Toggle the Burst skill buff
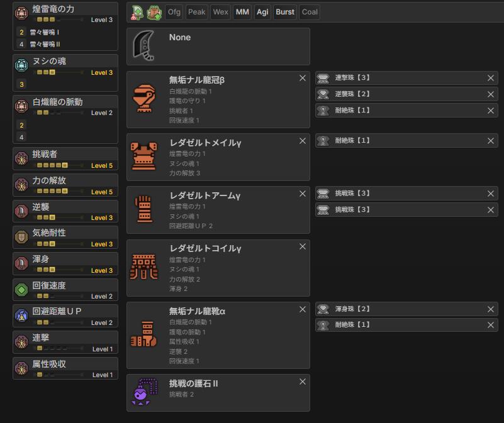The width and height of the screenshot is (504, 423). click(x=285, y=12)
